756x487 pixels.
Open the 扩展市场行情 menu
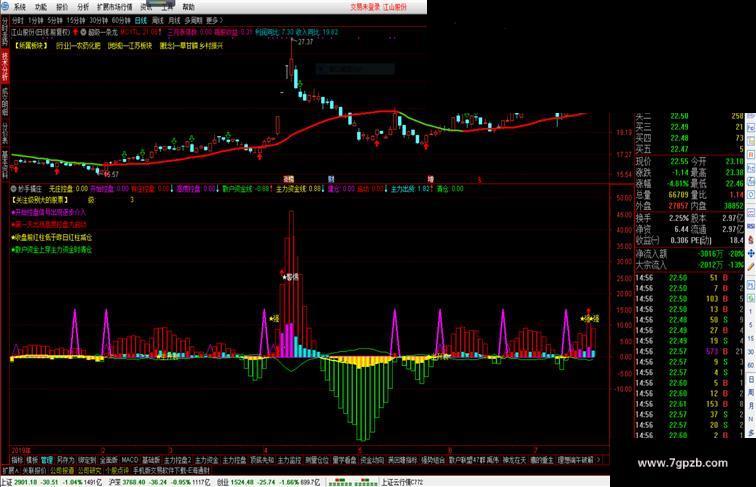(x=115, y=7)
